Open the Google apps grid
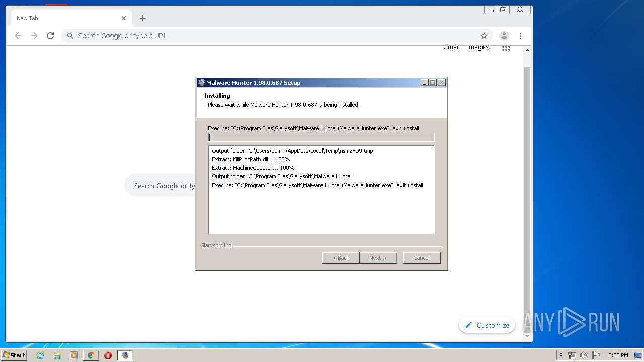Image resolution: width=644 pixels, height=362 pixels. (x=506, y=48)
